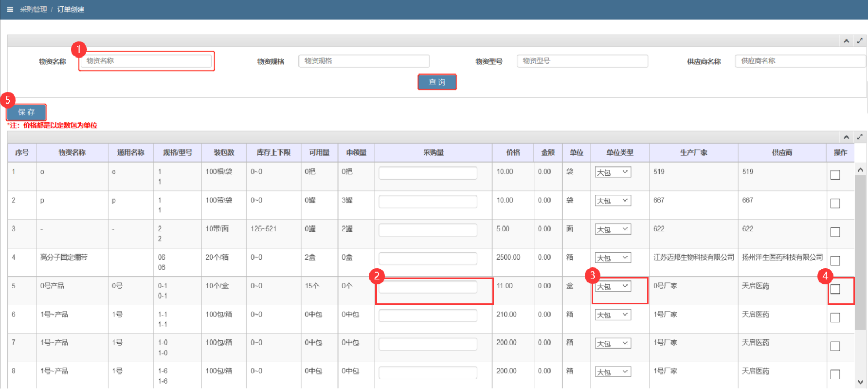Screen dimensions: 868x389
Task: Open the 单位类型 dropdown in row 1
Action: (613, 172)
